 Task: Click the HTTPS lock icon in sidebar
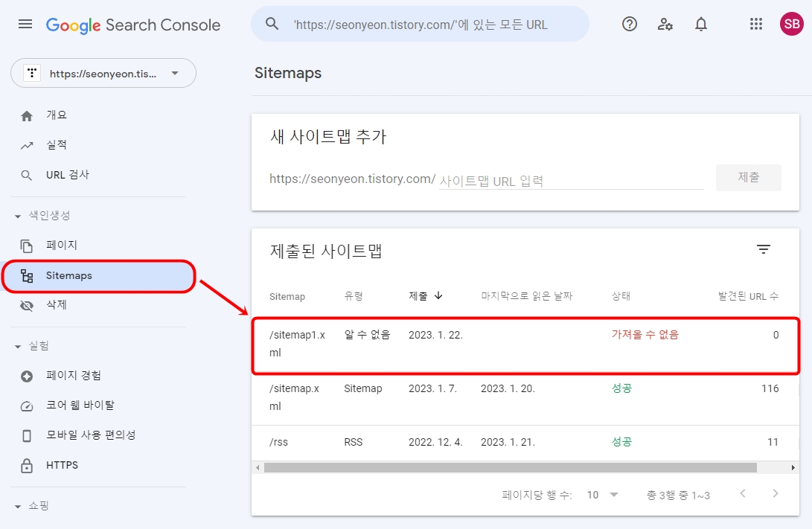(x=26, y=465)
